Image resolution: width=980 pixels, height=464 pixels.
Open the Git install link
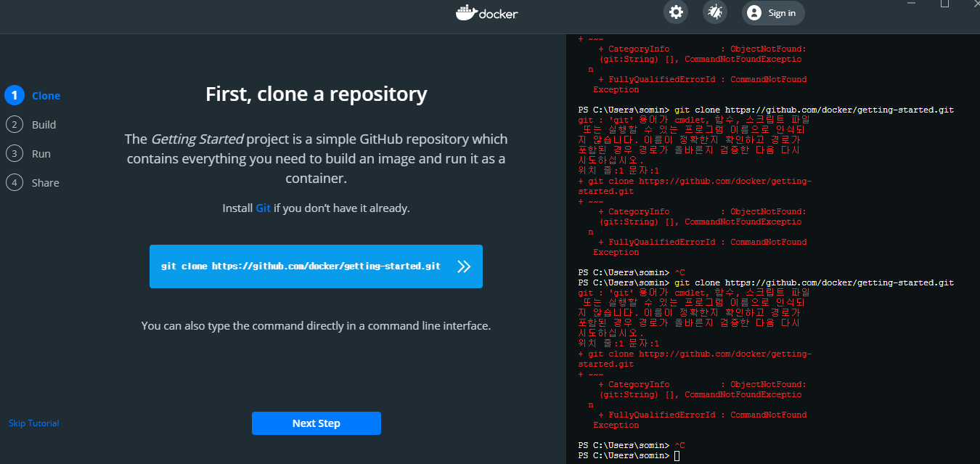[x=263, y=208]
